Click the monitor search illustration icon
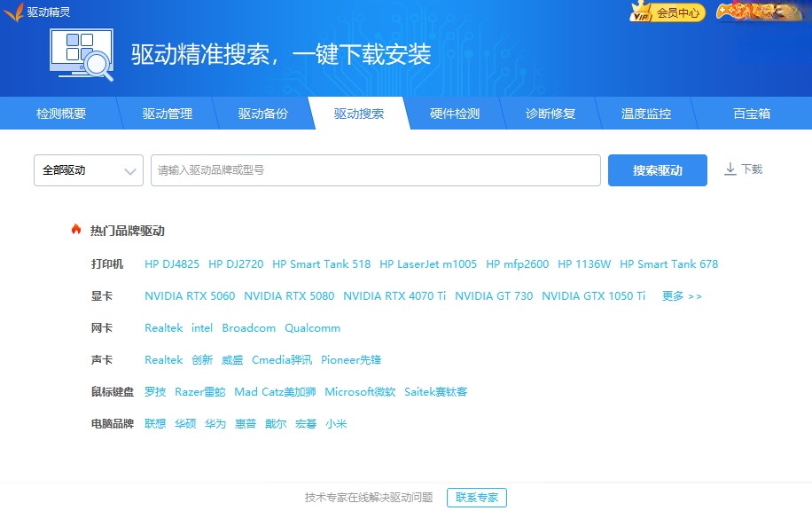The height and width of the screenshot is (511, 812). (x=82, y=55)
